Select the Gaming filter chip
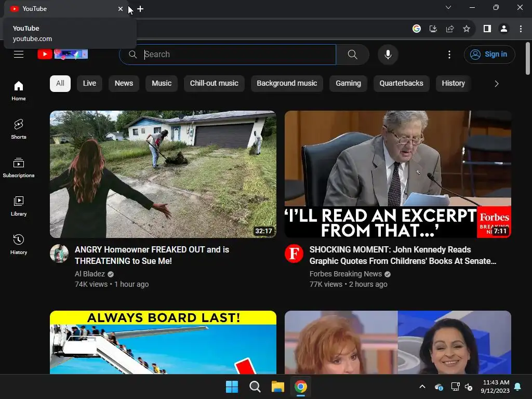This screenshot has height=399, width=532. (x=349, y=84)
